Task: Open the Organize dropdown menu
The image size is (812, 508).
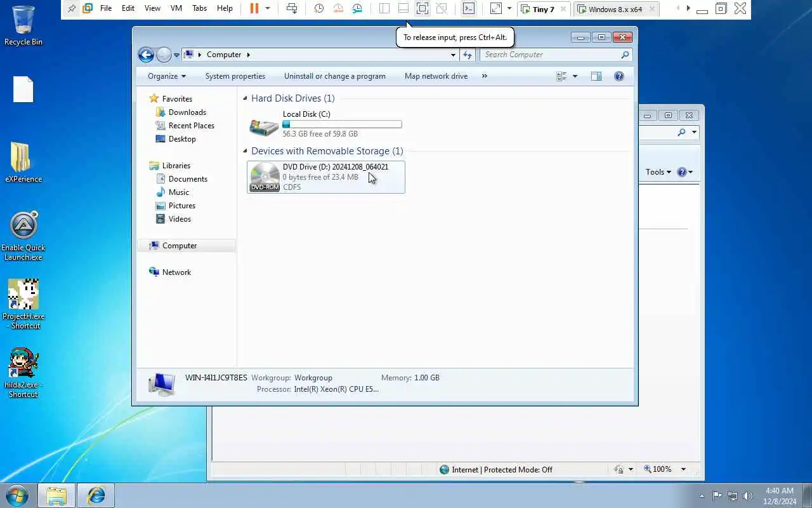Action: pos(167,76)
